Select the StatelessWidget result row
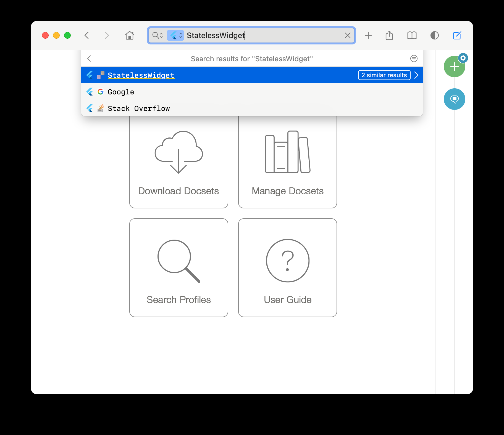504x435 pixels. (252, 75)
